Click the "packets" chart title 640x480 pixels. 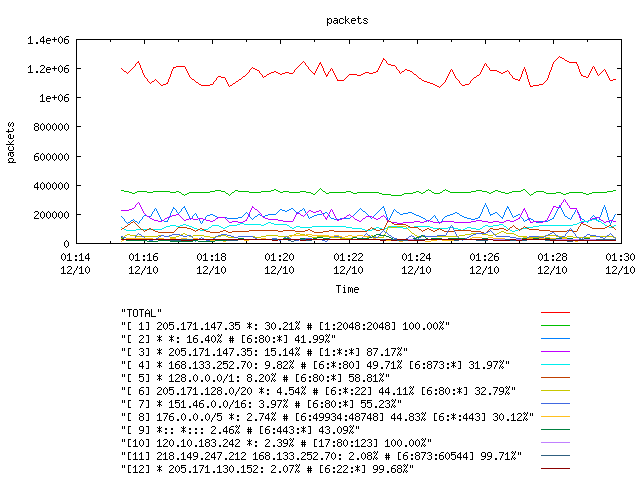coord(347,20)
